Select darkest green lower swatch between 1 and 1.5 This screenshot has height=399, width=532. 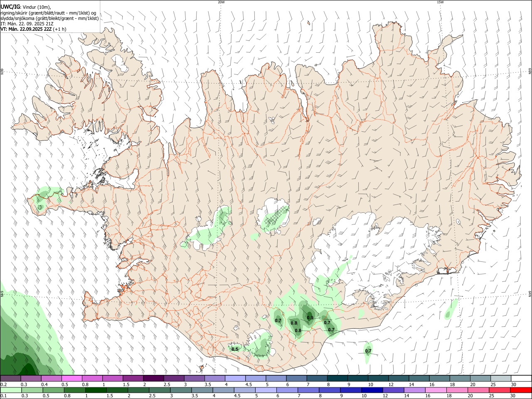96,390
